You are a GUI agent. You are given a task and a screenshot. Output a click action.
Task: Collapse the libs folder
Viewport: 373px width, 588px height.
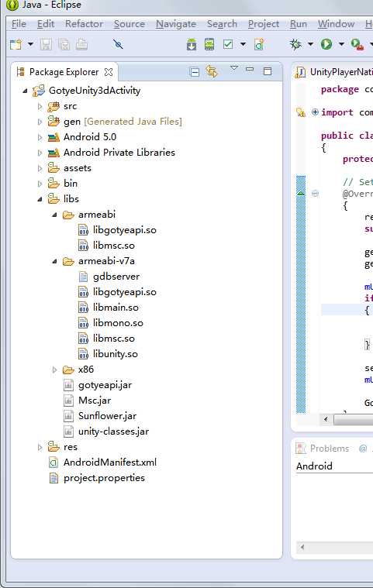tap(40, 200)
